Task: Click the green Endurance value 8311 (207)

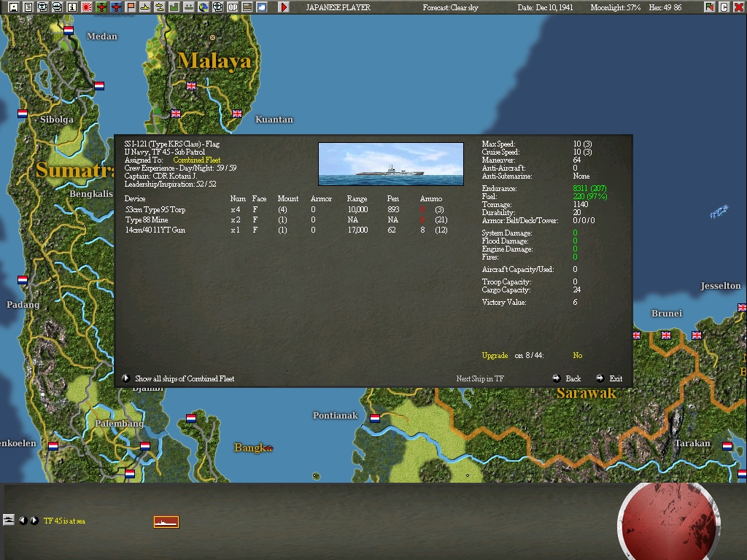Action: click(x=589, y=189)
